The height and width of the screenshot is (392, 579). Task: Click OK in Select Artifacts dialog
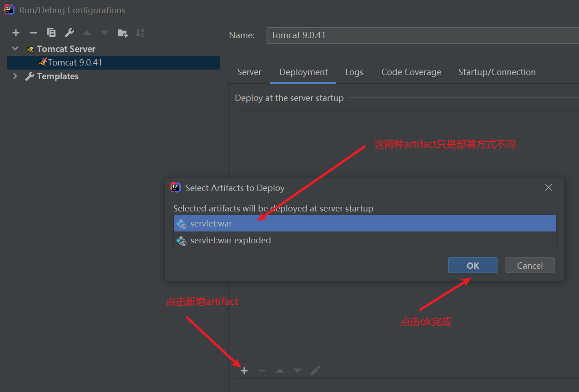[x=473, y=266]
